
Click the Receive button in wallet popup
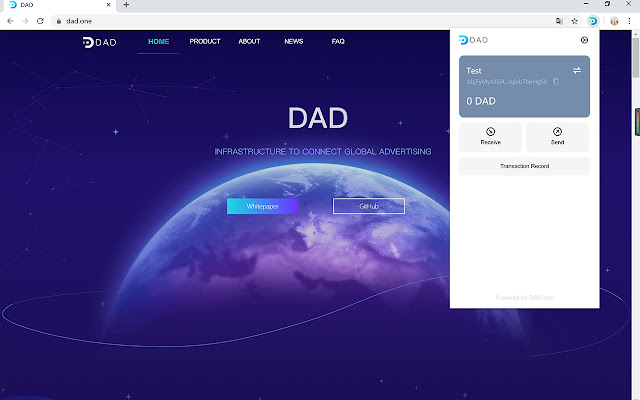click(x=491, y=137)
